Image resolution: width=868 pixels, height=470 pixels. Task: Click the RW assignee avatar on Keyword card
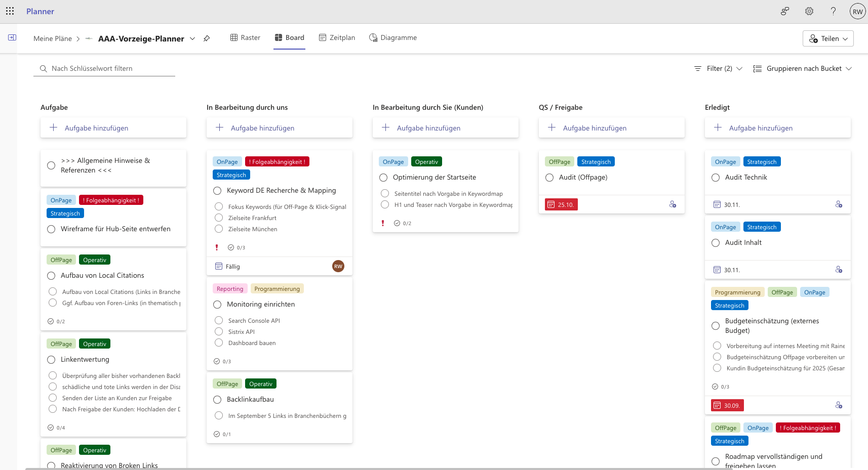pos(338,266)
